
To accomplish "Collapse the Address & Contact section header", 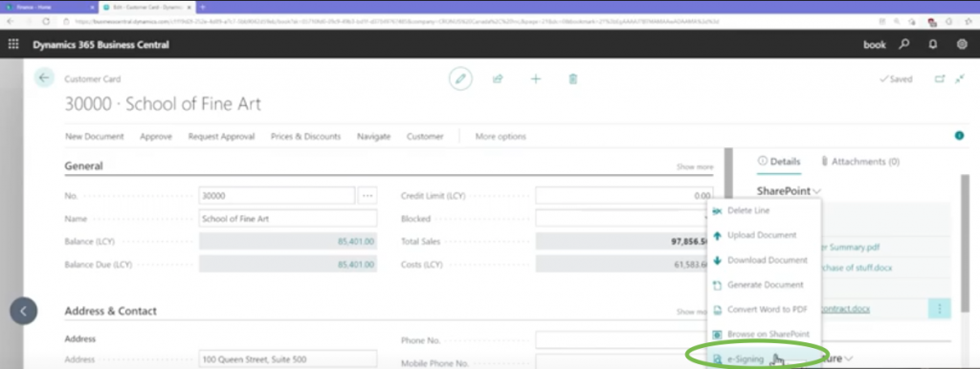I will 111,311.
